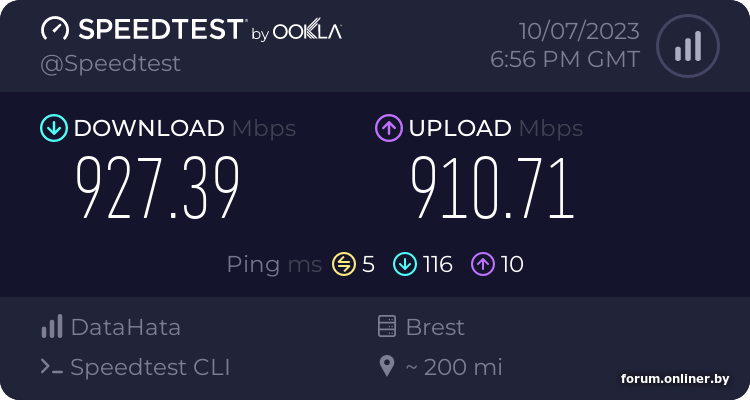Click the cyan download arrow icon
Viewport: 750px width, 400px height.
pyautogui.click(x=53, y=128)
